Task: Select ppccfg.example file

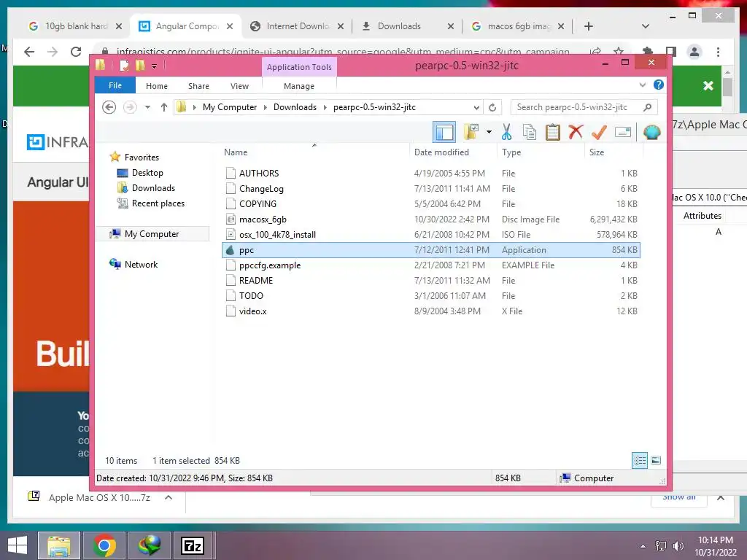Action: tap(430, 265)
